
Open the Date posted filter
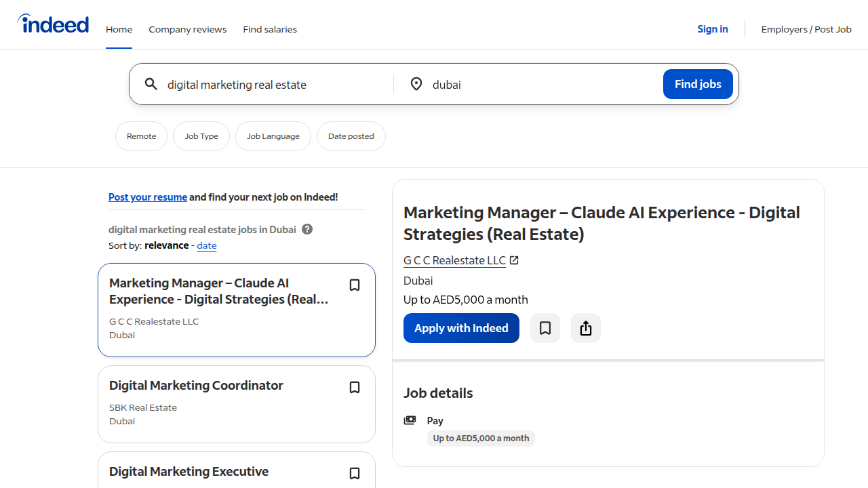coord(351,136)
